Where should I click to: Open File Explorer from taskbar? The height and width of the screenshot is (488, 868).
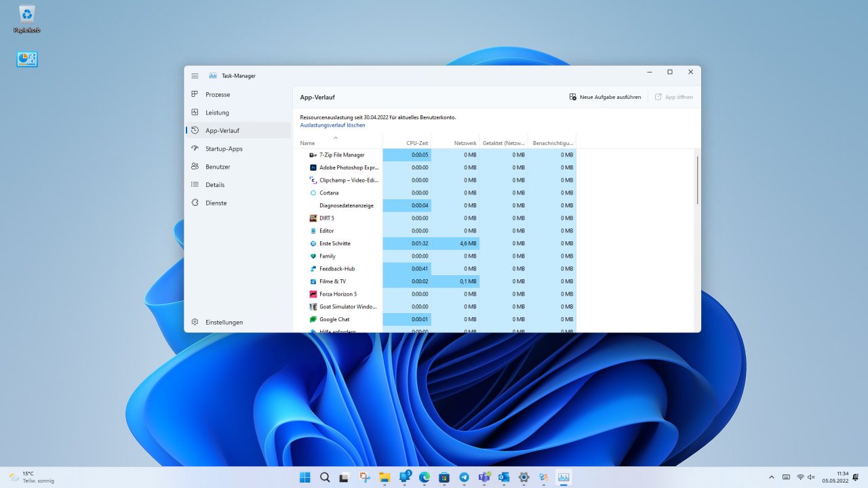point(384,477)
